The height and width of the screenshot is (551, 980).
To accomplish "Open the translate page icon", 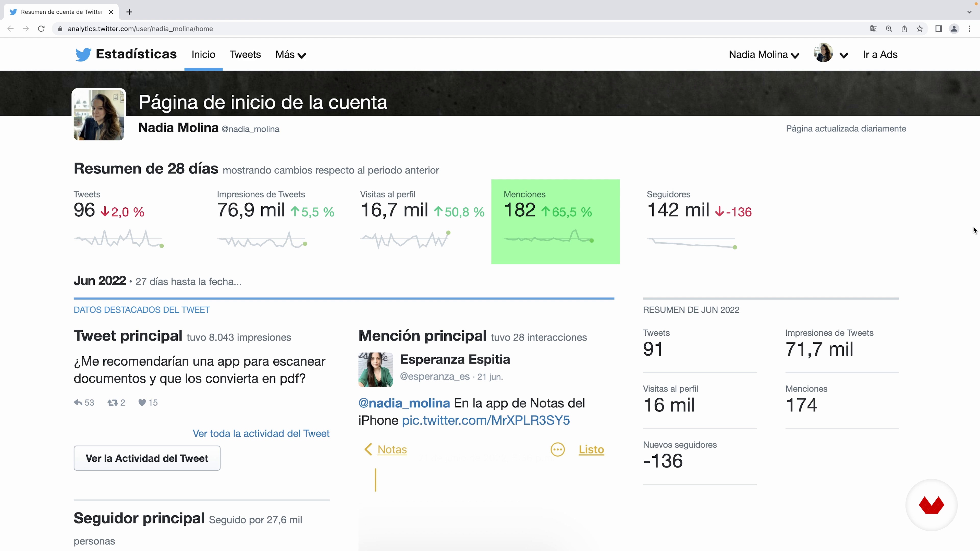I will [874, 29].
